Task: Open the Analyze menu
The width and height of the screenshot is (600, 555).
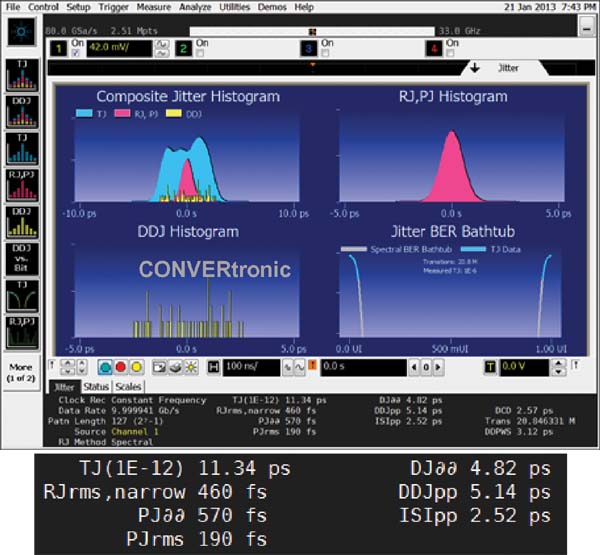Action: pyautogui.click(x=195, y=7)
